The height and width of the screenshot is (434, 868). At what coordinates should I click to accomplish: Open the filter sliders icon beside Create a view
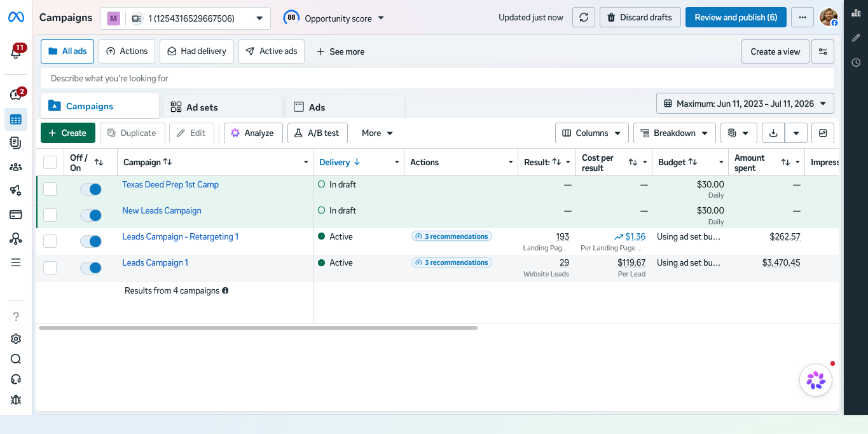[x=823, y=51]
